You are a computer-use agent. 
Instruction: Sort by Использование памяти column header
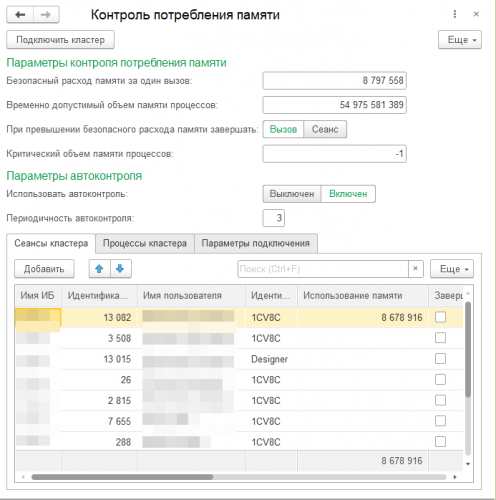(363, 296)
